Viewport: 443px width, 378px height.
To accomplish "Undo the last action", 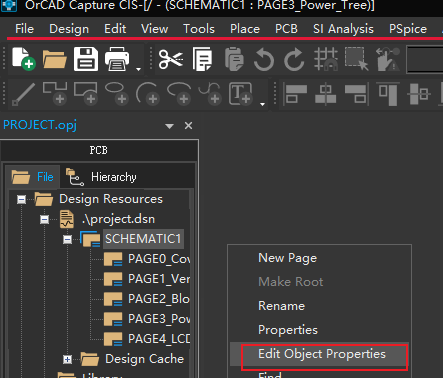I will point(264,60).
